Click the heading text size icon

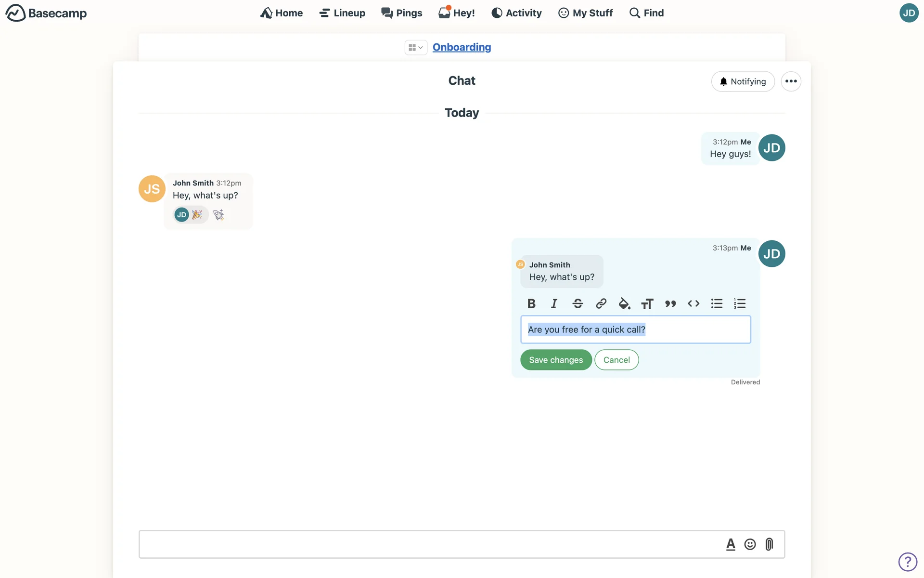coord(647,303)
